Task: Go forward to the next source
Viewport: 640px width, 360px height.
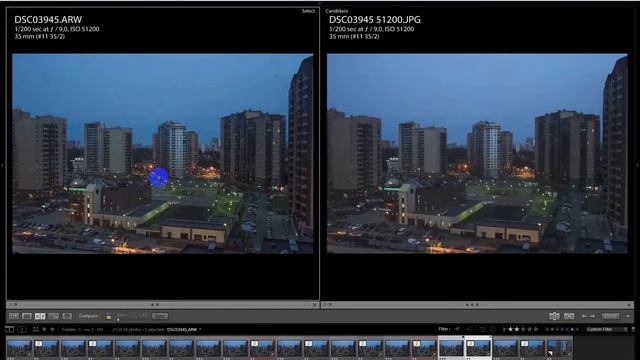Action: 52,329
